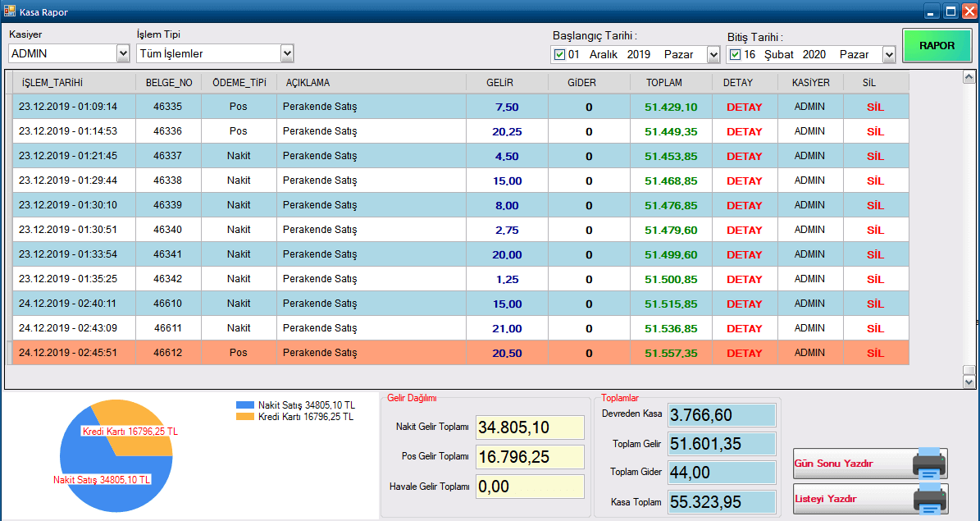Image resolution: width=980 pixels, height=521 pixels.
Task: Click SİL for document 46611
Action: pyautogui.click(x=876, y=328)
